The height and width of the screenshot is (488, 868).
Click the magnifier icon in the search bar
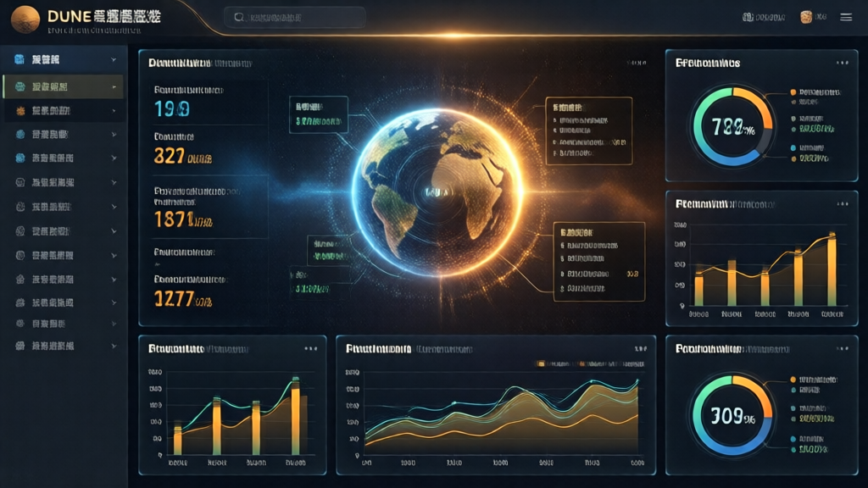click(x=238, y=17)
